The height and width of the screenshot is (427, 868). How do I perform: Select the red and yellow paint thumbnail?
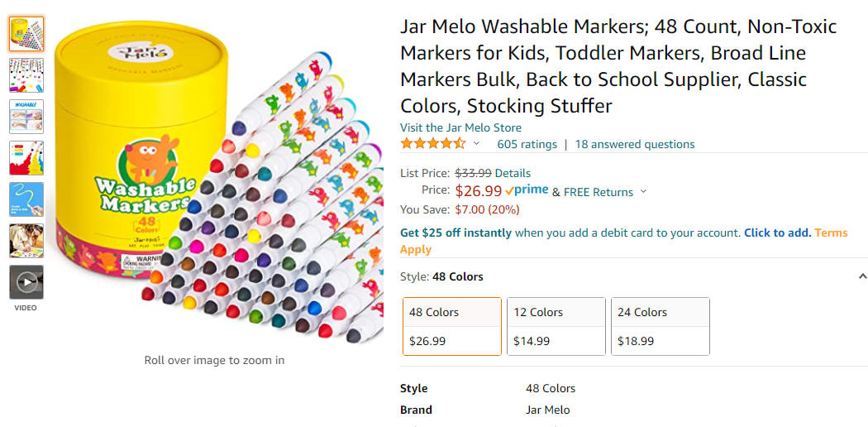click(26, 158)
